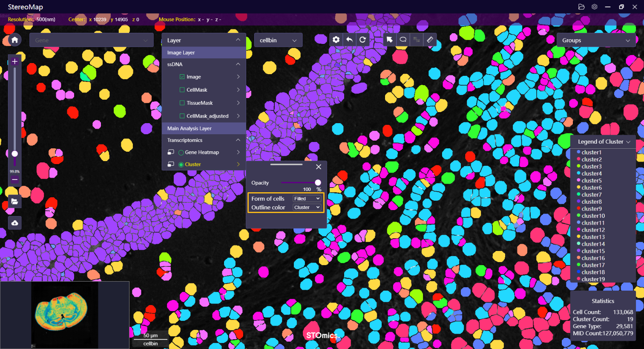Click the refresh icon in toolbar
Screen dimensions: 644x349
click(362, 40)
